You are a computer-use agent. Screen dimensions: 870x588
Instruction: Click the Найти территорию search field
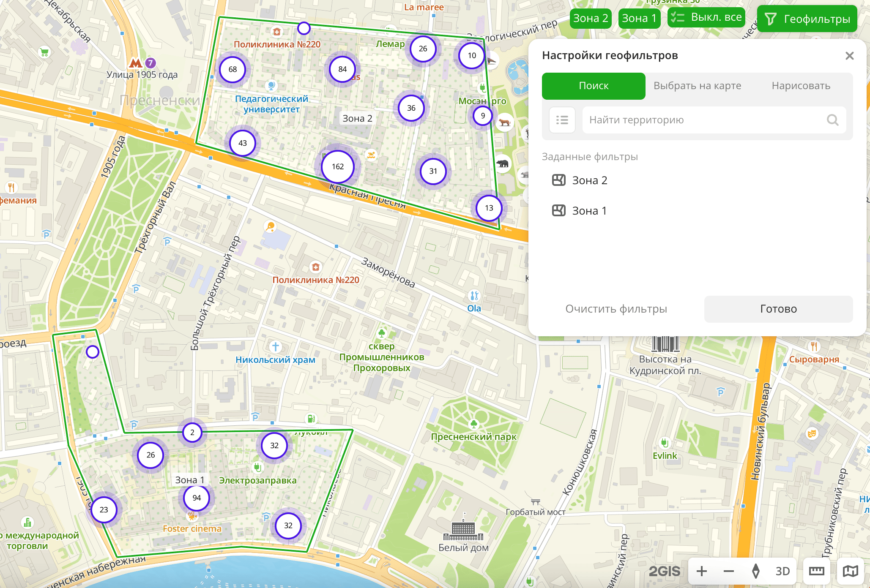pos(702,120)
